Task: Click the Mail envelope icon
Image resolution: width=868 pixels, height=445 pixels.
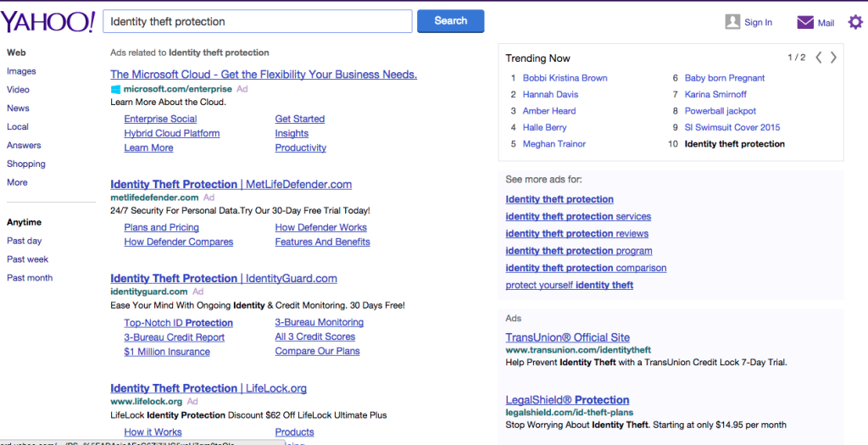Action: [x=805, y=22]
